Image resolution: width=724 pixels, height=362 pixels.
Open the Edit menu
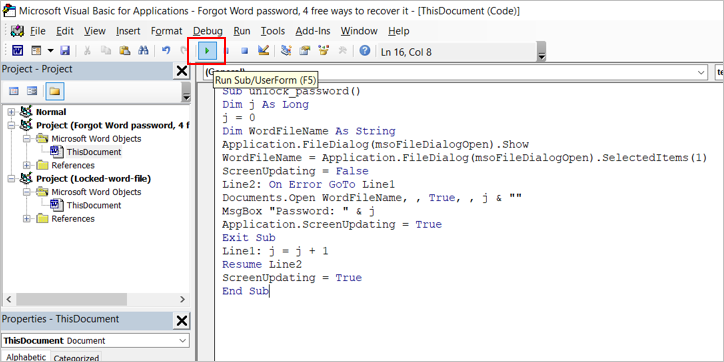click(x=65, y=31)
